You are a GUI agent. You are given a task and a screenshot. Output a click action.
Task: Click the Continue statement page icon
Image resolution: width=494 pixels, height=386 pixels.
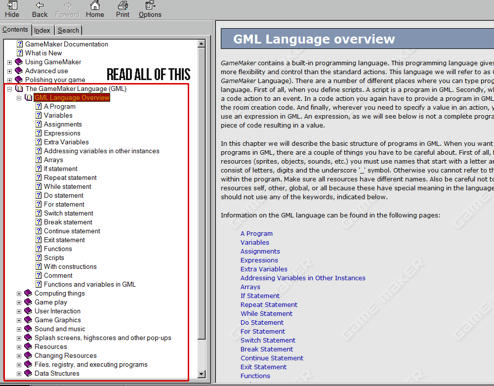39,231
